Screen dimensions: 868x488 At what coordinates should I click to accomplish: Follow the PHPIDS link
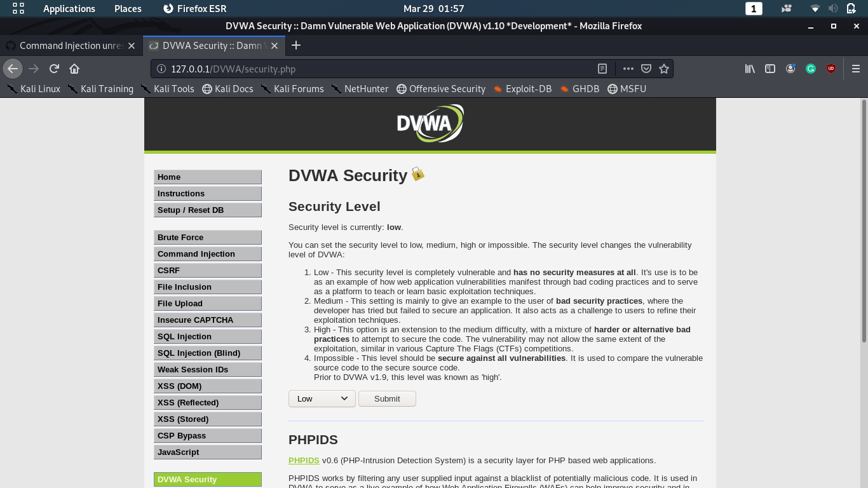304,460
